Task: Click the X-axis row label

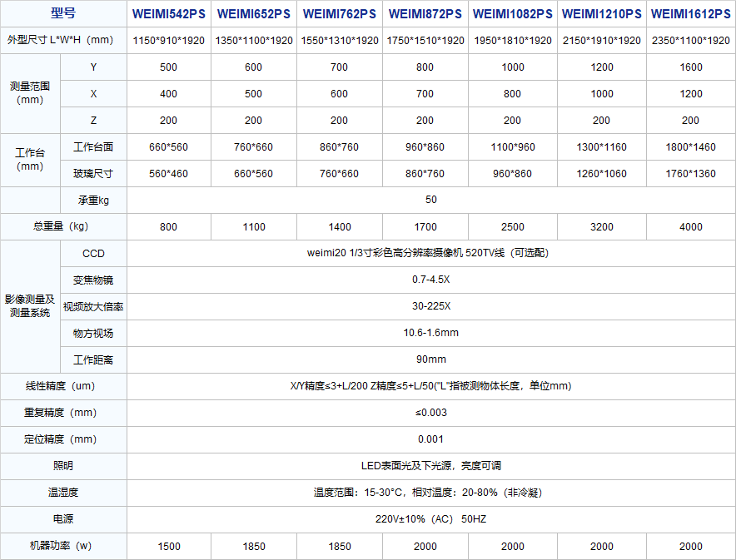Action: [x=93, y=94]
